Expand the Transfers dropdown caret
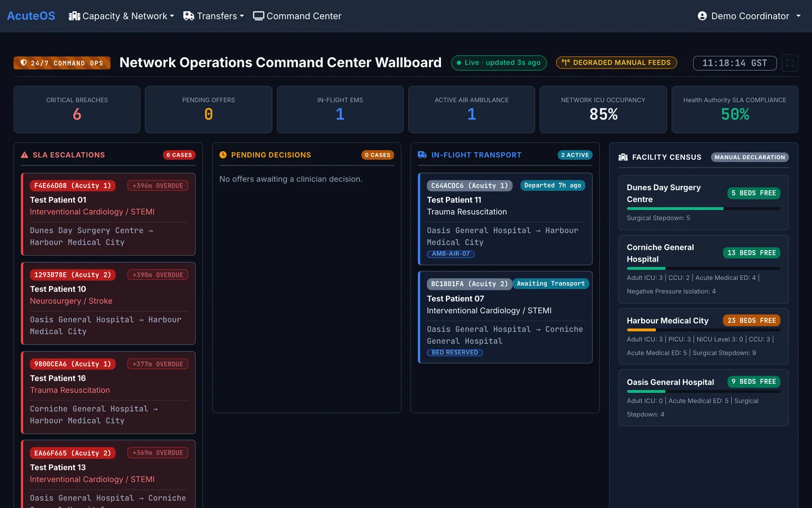Viewport: 812px width, 508px height. click(242, 16)
